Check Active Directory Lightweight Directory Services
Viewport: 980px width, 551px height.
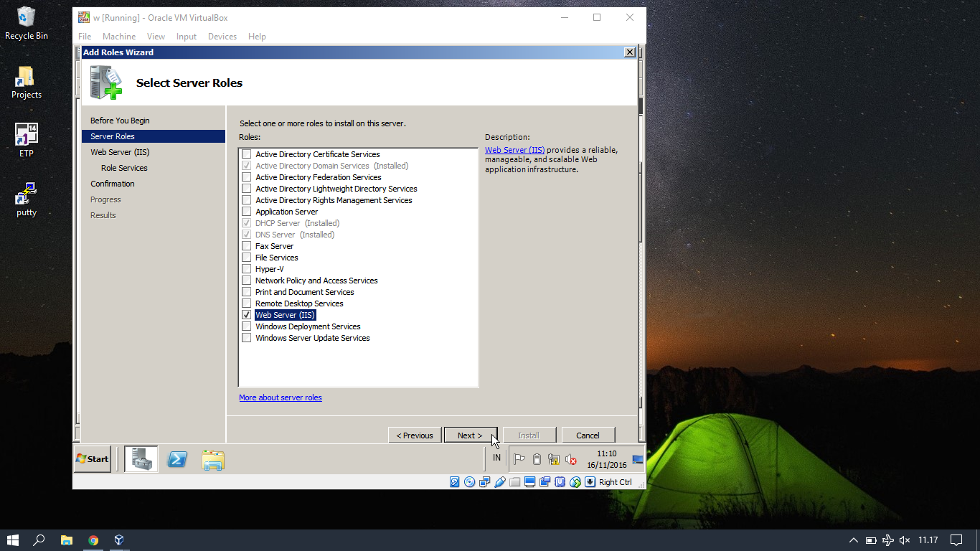tap(247, 189)
